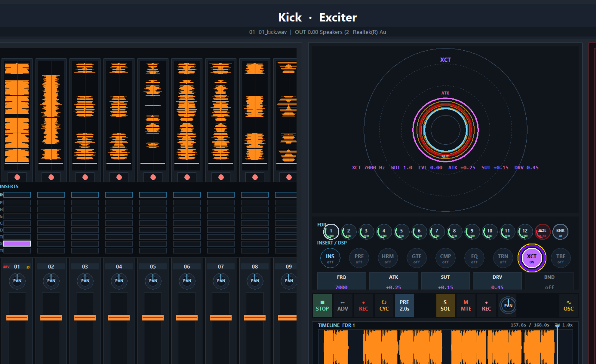Toggle the INS insert module
This screenshot has height=364, width=596.
(x=330, y=258)
